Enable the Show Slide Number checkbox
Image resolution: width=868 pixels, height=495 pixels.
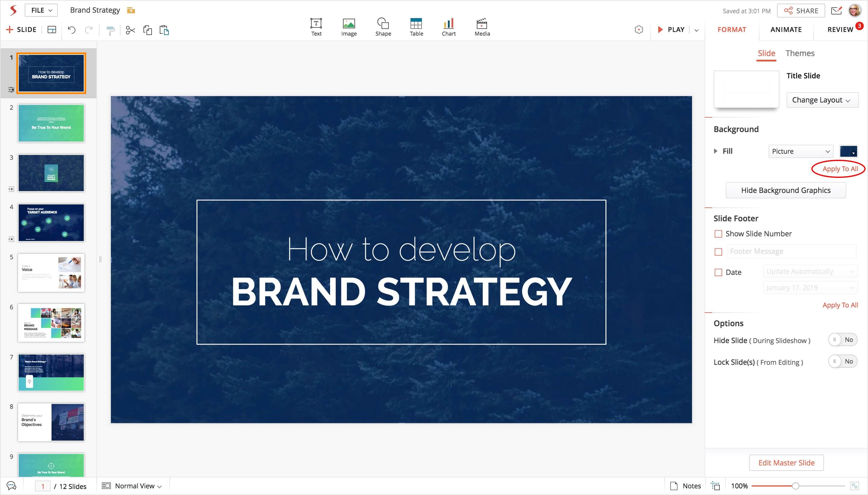pos(718,234)
